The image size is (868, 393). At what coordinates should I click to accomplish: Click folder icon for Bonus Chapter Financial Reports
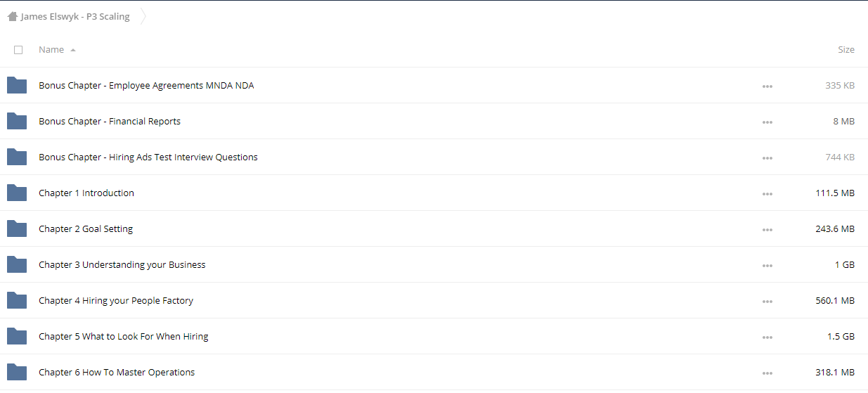point(17,121)
